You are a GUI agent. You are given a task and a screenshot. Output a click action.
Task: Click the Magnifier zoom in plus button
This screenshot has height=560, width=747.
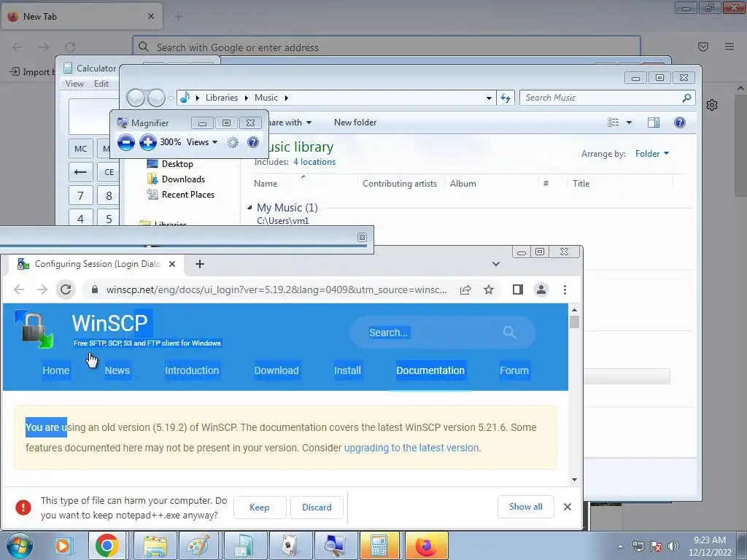148,142
